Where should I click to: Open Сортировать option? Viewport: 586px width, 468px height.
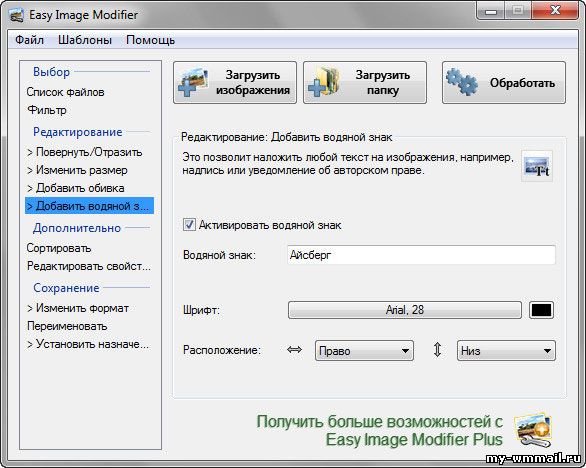[59, 248]
